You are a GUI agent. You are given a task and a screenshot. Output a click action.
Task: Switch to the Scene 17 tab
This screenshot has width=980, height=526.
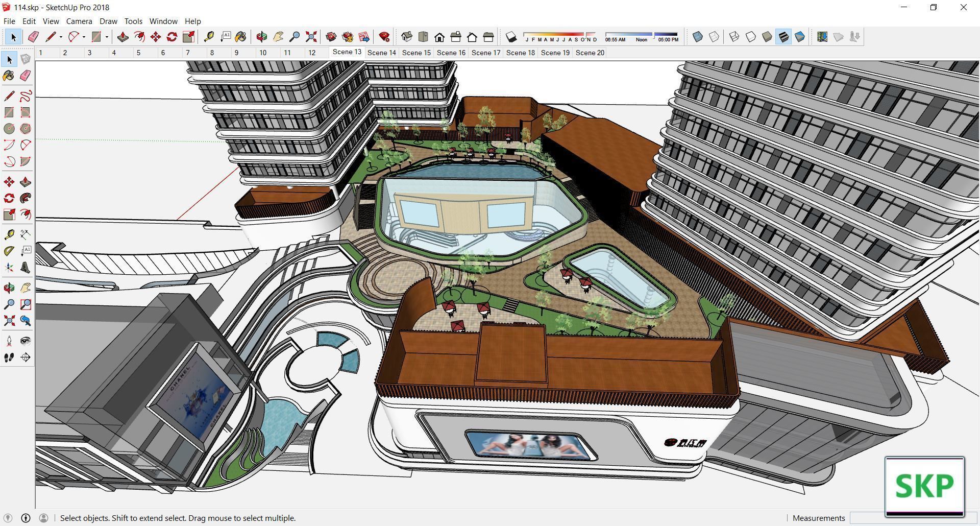click(x=486, y=53)
